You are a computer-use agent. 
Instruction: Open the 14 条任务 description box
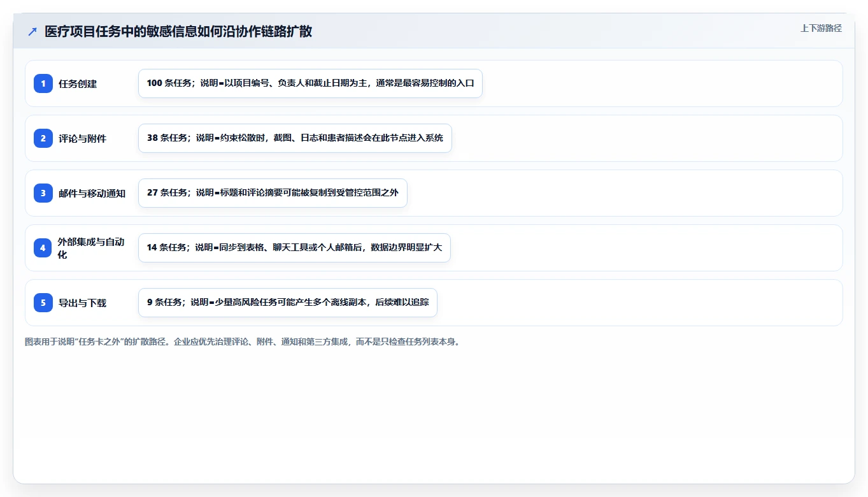294,248
